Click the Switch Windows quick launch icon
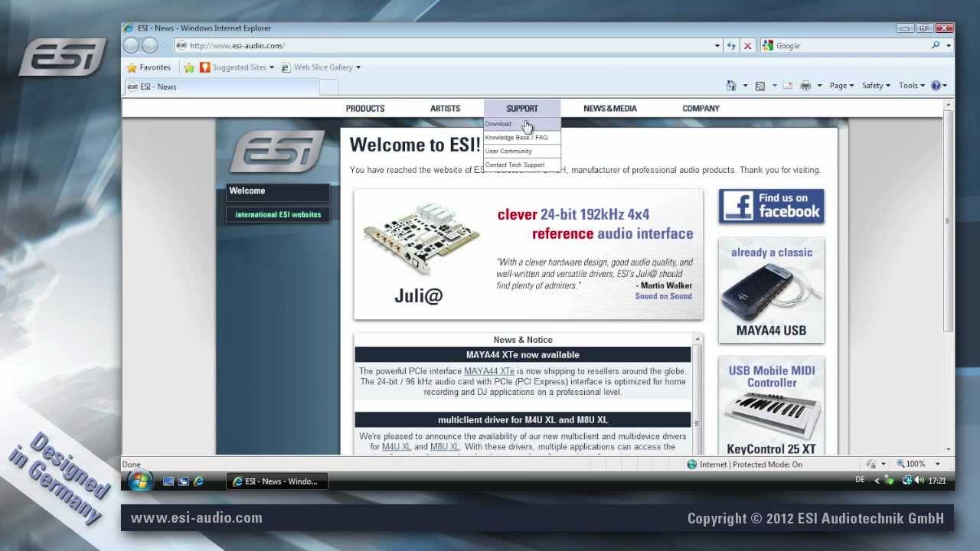This screenshot has width=980, height=551. coord(184,481)
